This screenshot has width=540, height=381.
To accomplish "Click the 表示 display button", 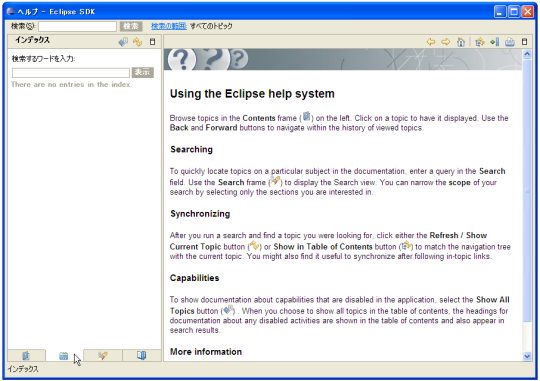I will point(143,72).
